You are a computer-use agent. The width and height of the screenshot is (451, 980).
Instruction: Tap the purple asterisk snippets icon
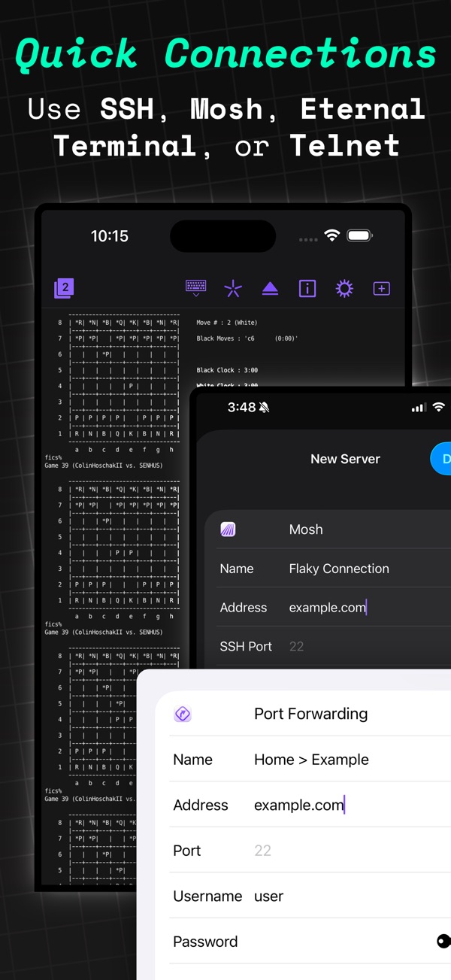click(x=233, y=288)
